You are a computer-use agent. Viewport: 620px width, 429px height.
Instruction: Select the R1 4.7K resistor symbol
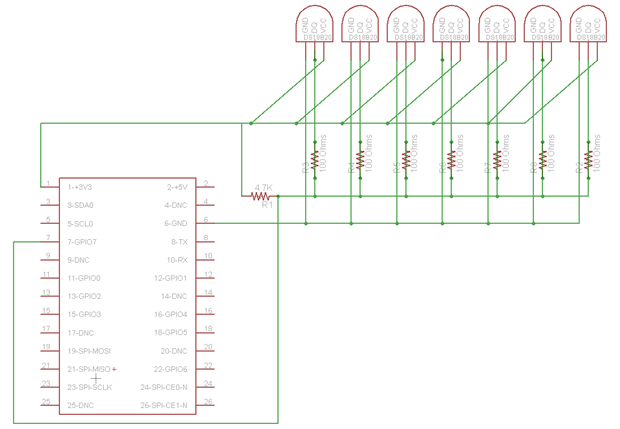[x=261, y=196]
